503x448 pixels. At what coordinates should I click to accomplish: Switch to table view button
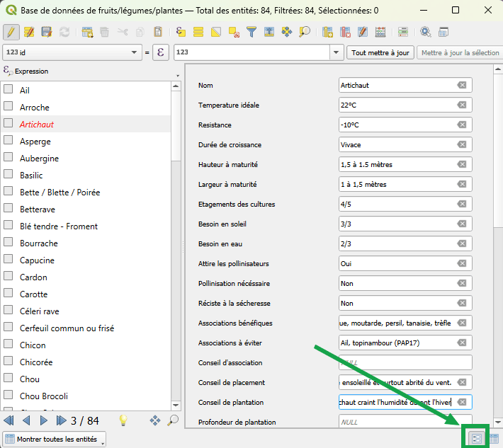494,439
